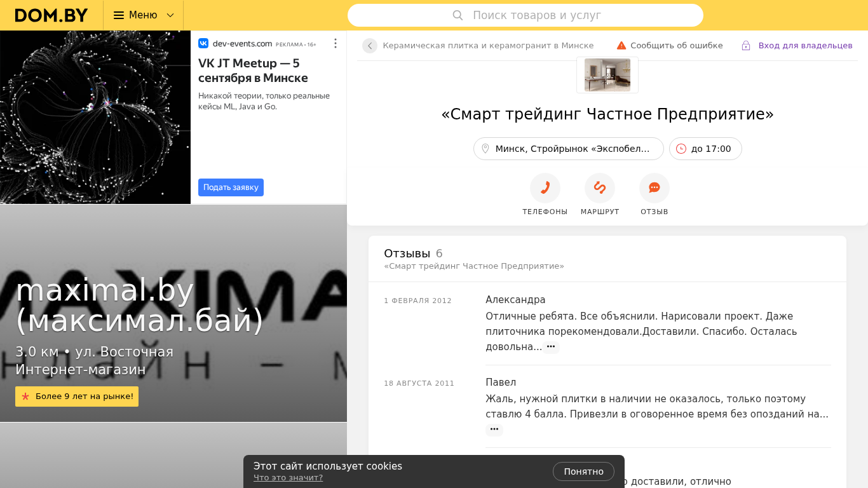The image size is (868, 488).
Task: Click reviewer name Павел
Action: [x=501, y=383]
